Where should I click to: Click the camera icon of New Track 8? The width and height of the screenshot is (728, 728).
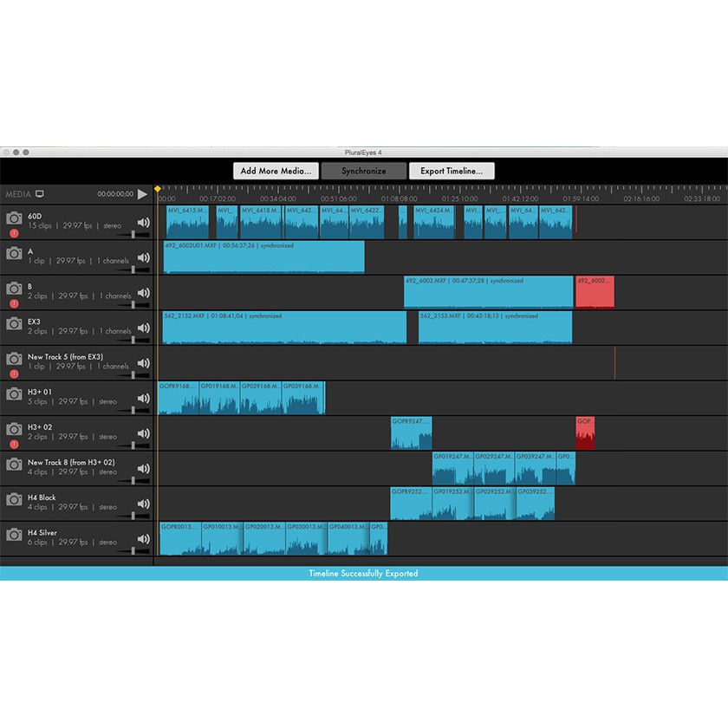(14, 465)
